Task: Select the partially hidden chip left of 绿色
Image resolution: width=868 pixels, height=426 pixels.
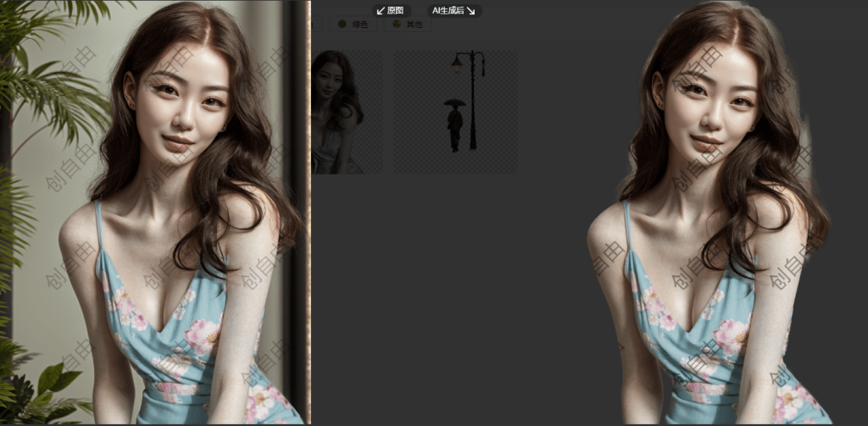Action: (x=315, y=25)
